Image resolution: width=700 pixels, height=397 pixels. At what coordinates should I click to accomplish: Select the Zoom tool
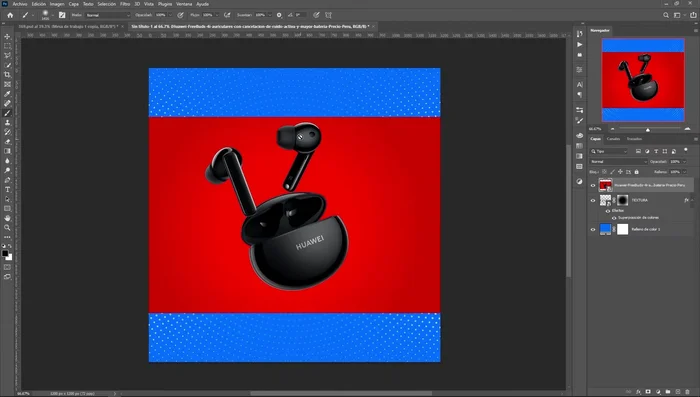coord(7,228)
